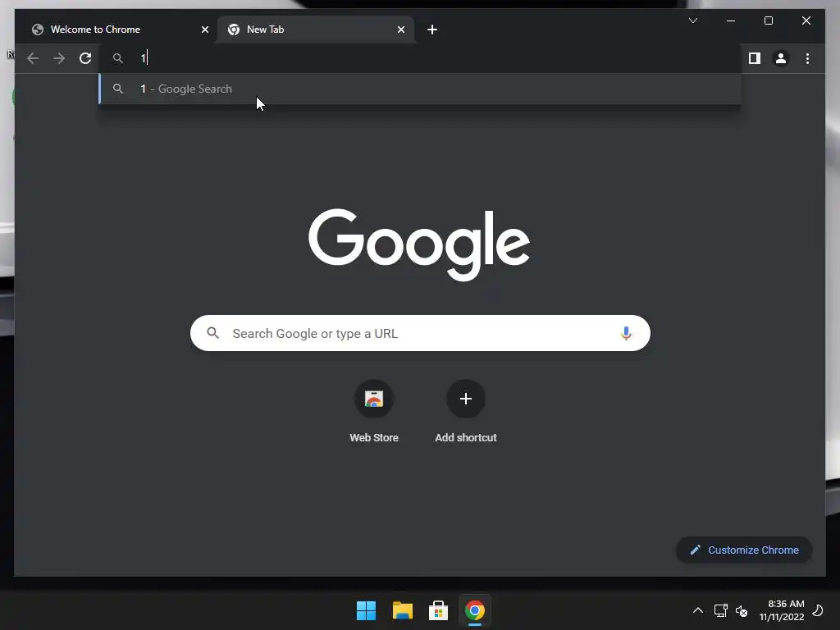
Task: Open the Windows Start menu
Action: [367, 610]
